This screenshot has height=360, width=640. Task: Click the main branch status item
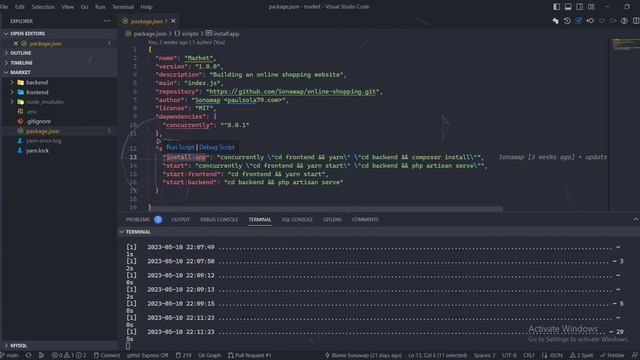click(10, 356)
